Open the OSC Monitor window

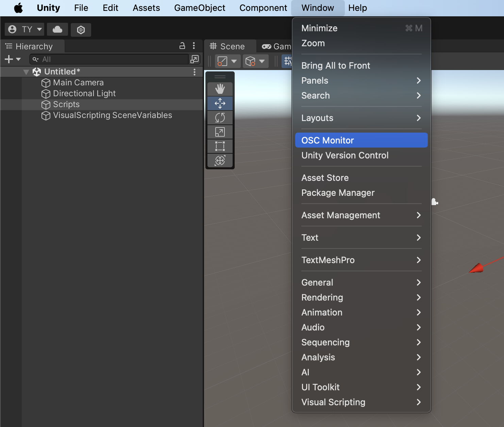362,140
